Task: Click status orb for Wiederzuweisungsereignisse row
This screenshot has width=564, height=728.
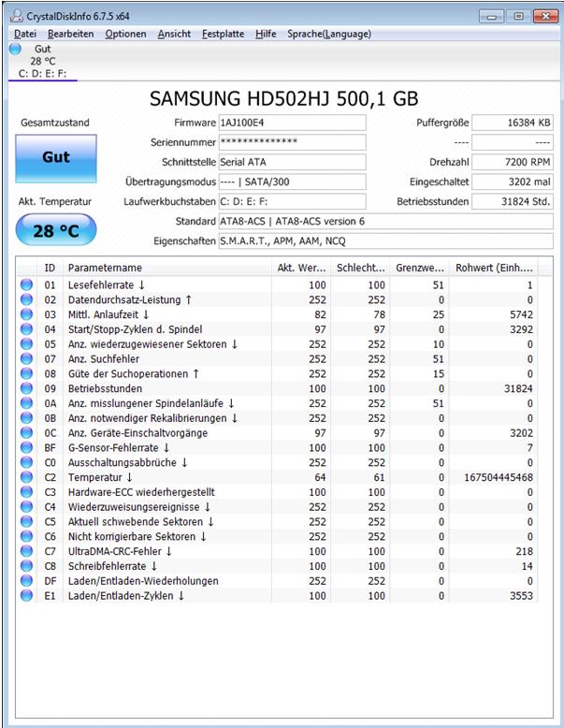Action: point(26,506)
